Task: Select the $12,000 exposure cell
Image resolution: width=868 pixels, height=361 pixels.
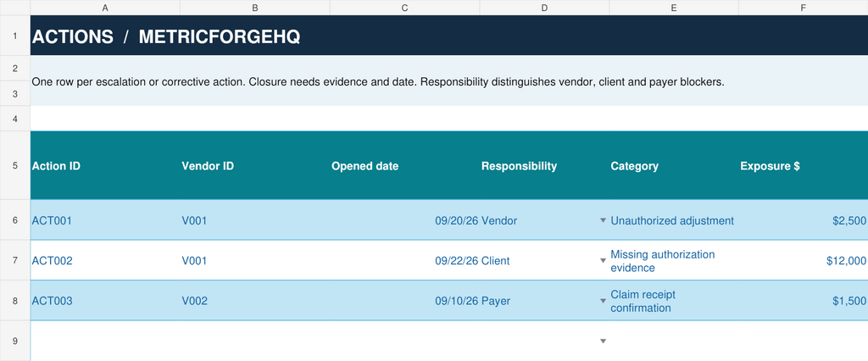Action: coord(804,260)
